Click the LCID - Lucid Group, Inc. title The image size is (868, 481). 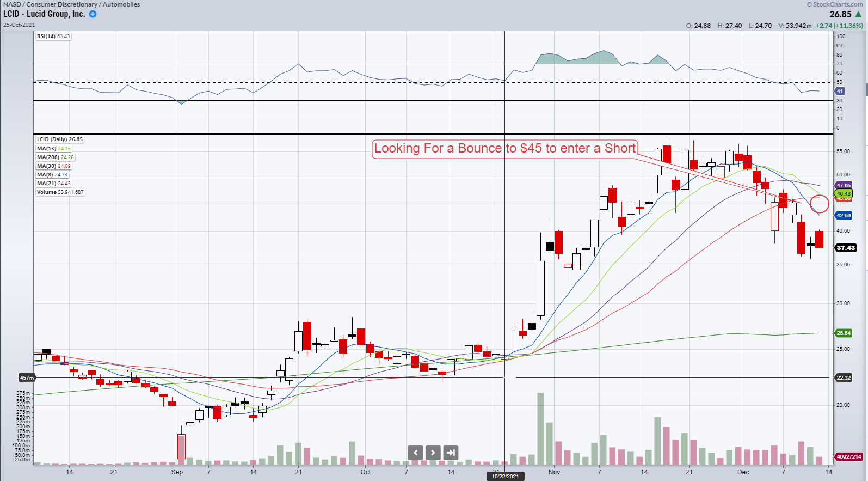click(x=44, y=14)
